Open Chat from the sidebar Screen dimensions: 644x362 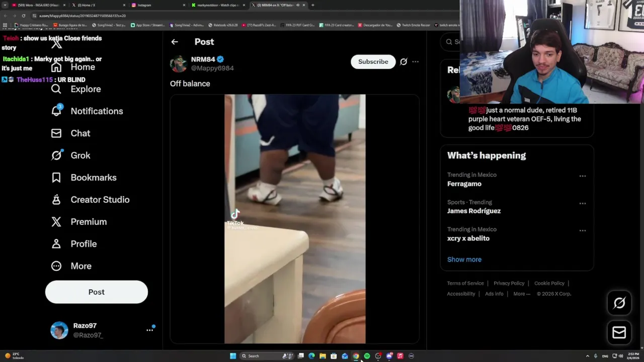pos(71,133)
